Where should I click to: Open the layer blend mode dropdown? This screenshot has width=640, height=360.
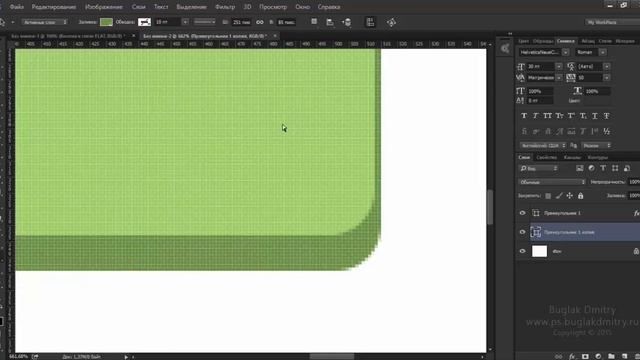(552, 182)
